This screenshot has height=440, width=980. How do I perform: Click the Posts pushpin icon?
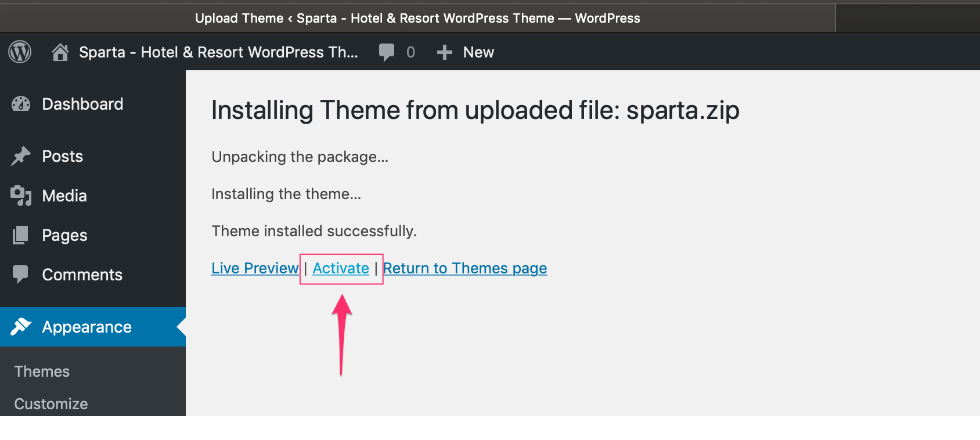pyautogui.click(x=21, y=156)
